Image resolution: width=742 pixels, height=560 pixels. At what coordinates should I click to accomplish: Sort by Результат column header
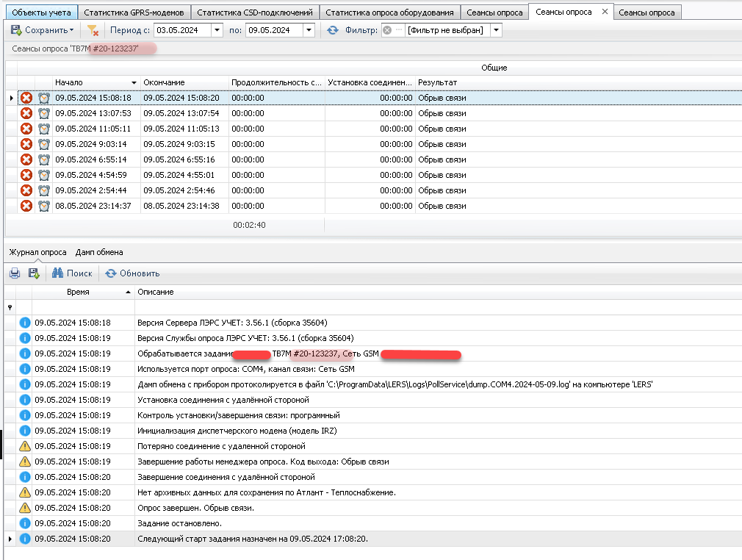[578, 82]
